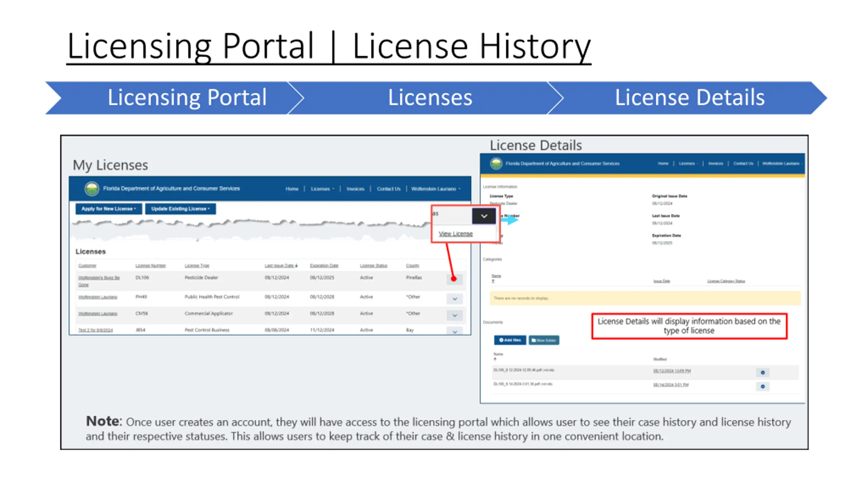Select the DL106_8 12 2024 pdf file name
The image size is (868, 488).
[x=524, y=370]
